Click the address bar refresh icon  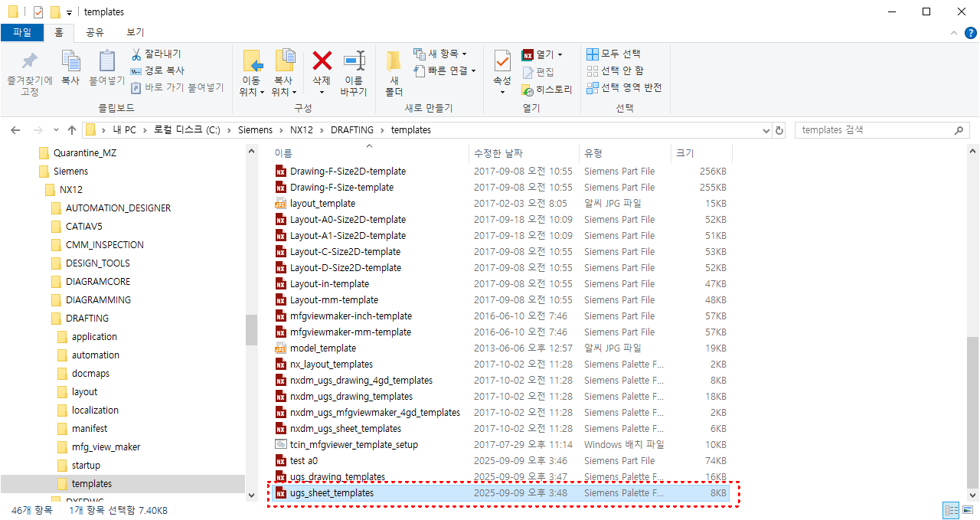pyautogui.click(x=779, y=130)
